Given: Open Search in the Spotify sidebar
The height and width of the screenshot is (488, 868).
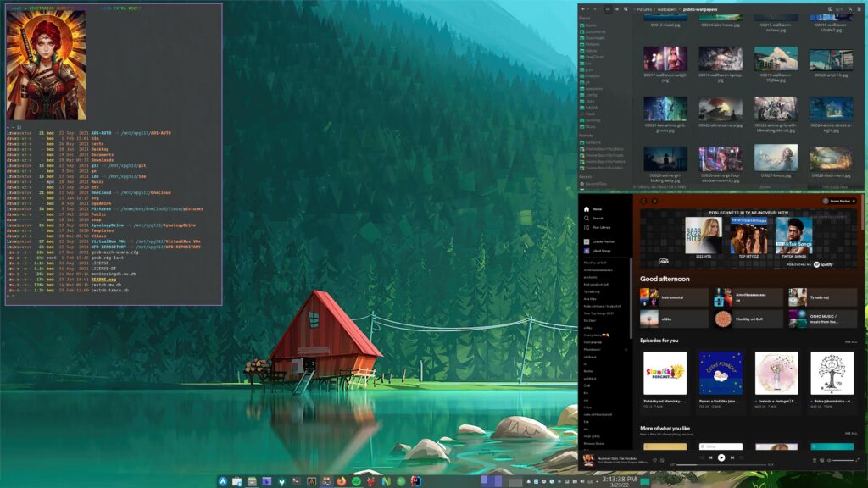Looking at the screenshot, I should click(x=598, y=218).
